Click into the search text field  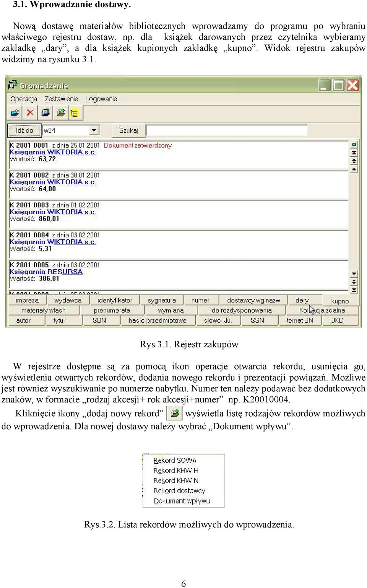(x=227, y=130)
